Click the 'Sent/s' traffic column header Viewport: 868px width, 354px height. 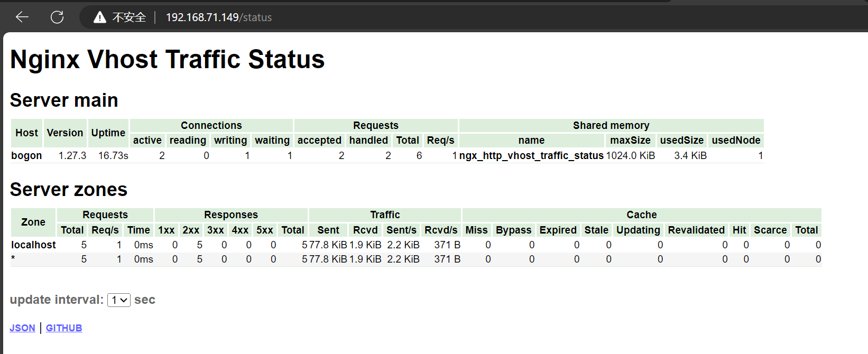[401, 230]
